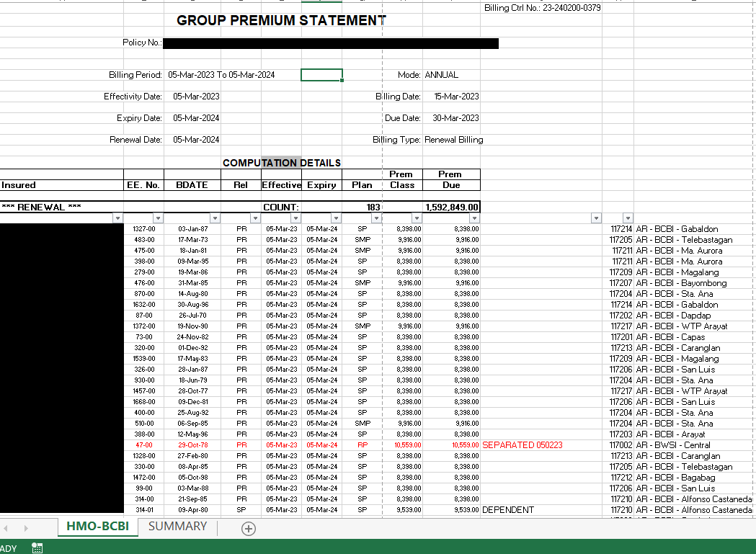This screenshot has height=554, width=756.
Task: Add a new sheet with the plus button
Action: pos(249,529)
